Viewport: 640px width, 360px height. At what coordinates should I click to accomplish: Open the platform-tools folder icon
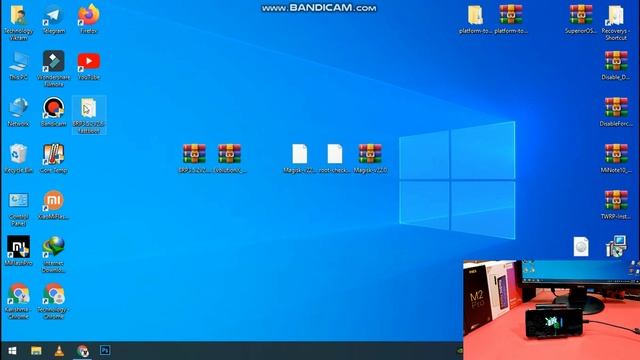476,19
